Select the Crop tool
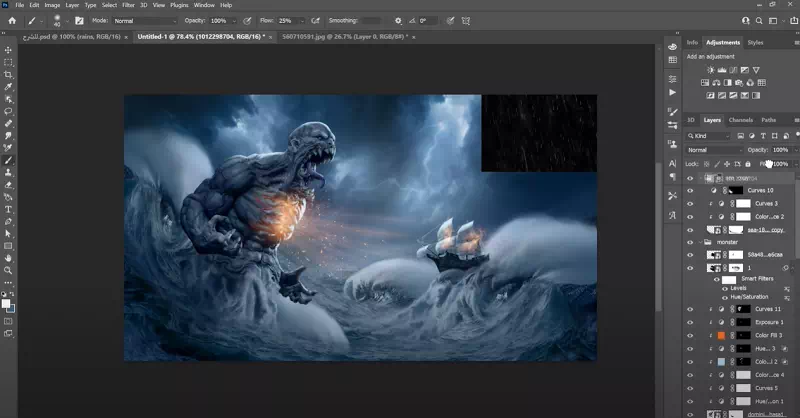 [x=8, y=75]
